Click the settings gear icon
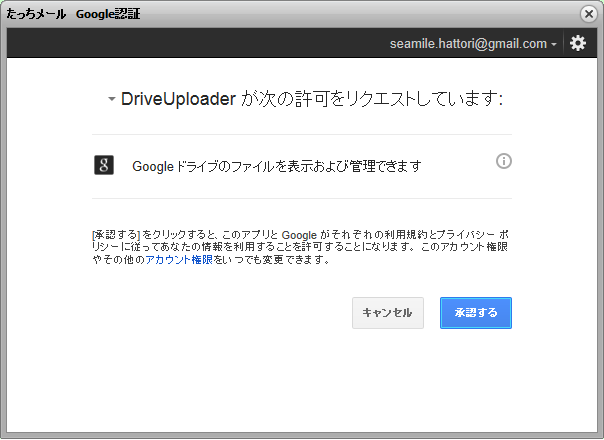The width and height of the screenshot is (604, 440). (x=578, y=43)
